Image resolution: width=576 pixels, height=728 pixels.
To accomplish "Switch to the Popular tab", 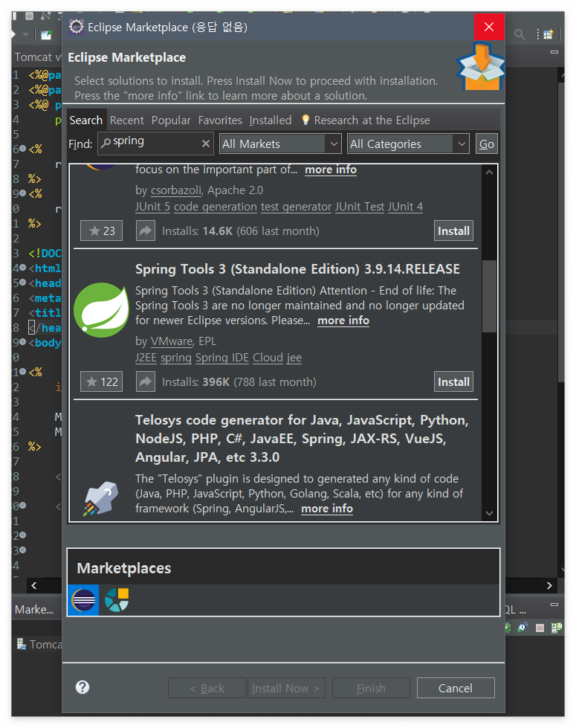I will coord(171,120).
